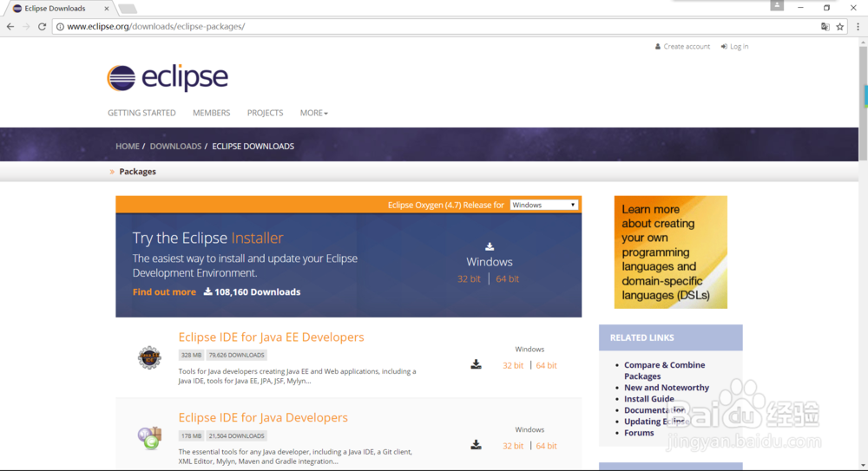This screenshot has width=868, height=471.
Task: Bookmark page with star icon
Action: point(839,27)
